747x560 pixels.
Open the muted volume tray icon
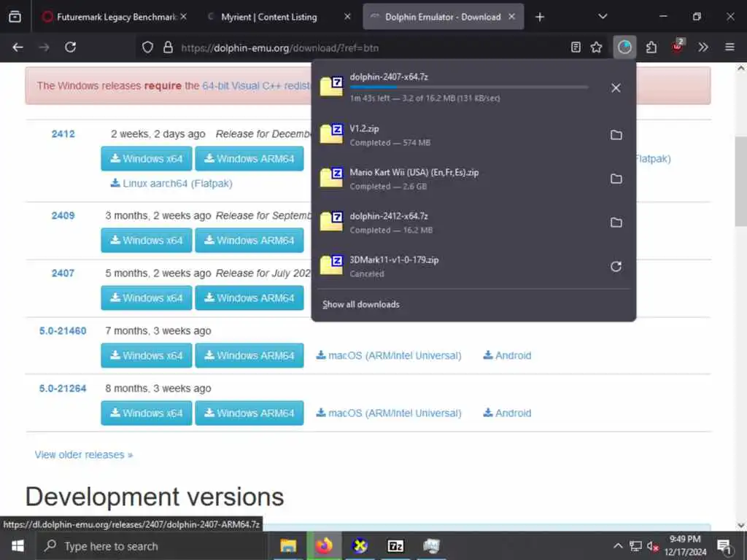point(653,546)
